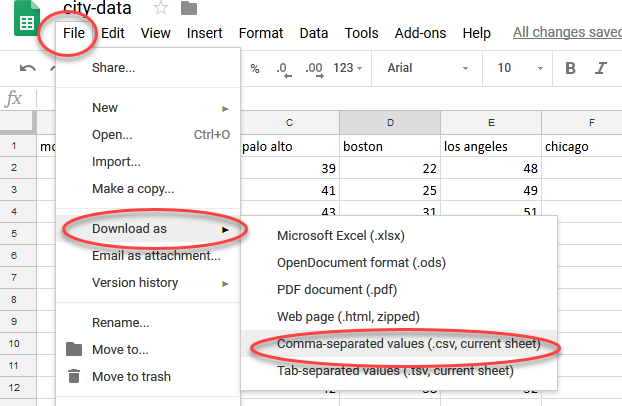Expand the Download as submenu
The height and width of the screenshot is (406, 622).
click(148, 229)
